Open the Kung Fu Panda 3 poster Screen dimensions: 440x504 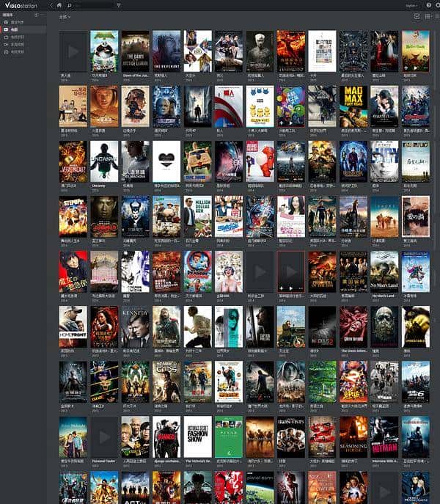pyautogui.click(x=104, y=51)
